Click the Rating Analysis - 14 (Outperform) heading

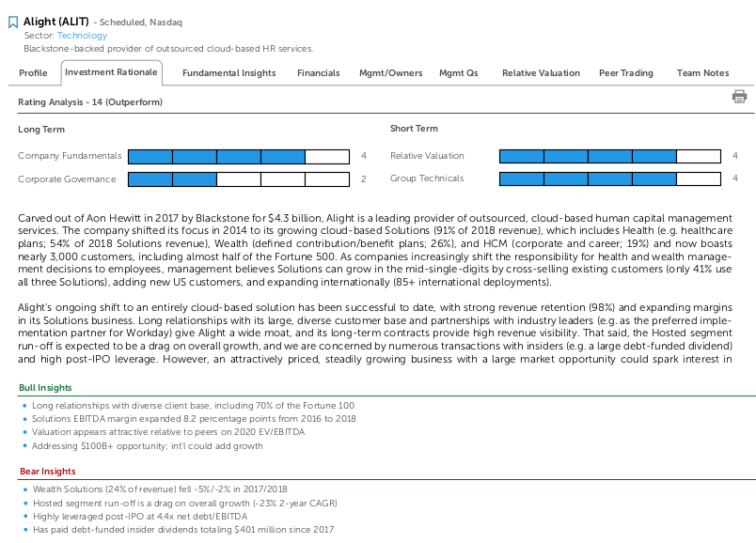[x=90, y=102]
